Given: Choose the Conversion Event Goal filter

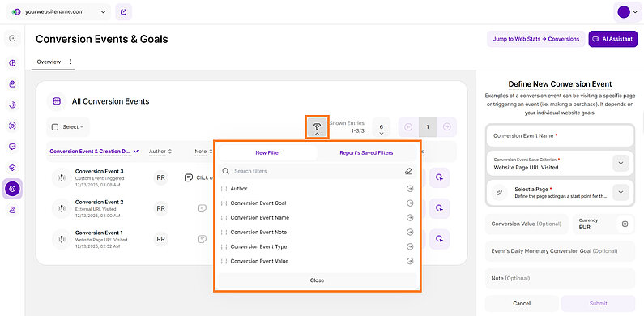Looking at the screenshot, I should pyautogui.click(x=317, y=203).
